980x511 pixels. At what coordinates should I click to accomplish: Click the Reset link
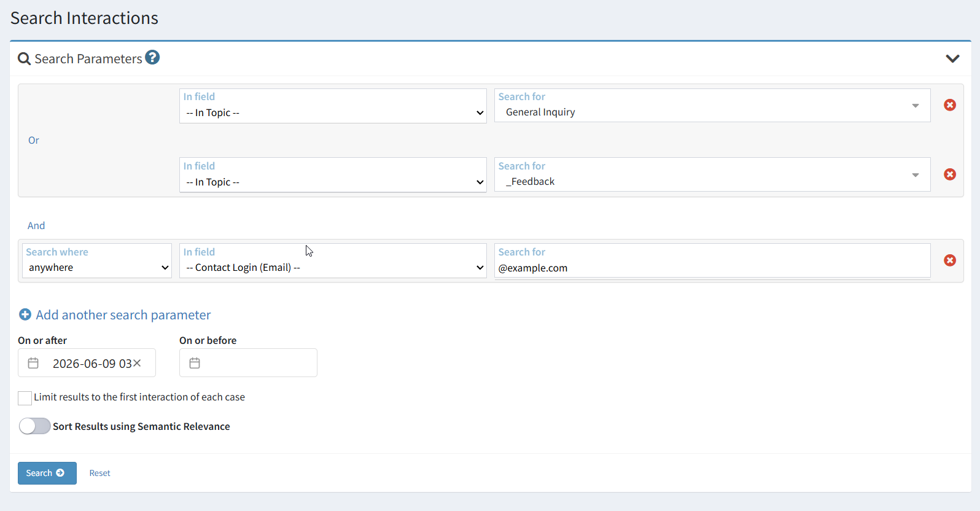pyautogui.click(x=99, y=473)
